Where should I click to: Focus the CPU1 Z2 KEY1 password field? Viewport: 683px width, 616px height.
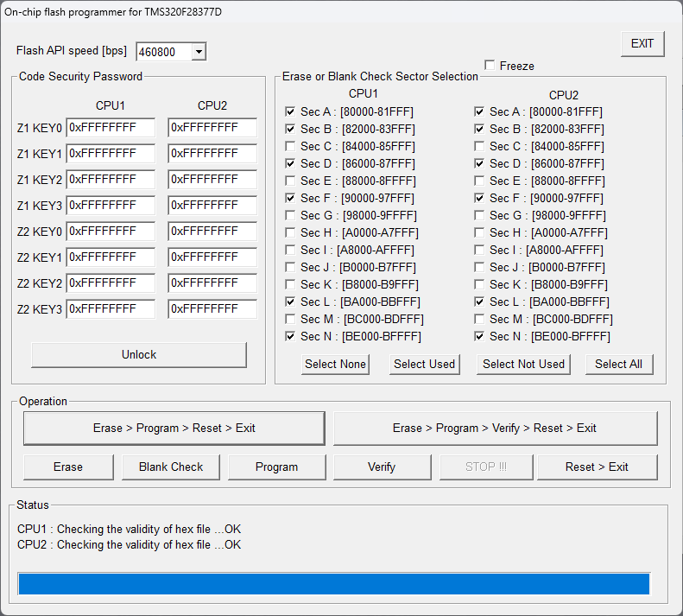111,257
